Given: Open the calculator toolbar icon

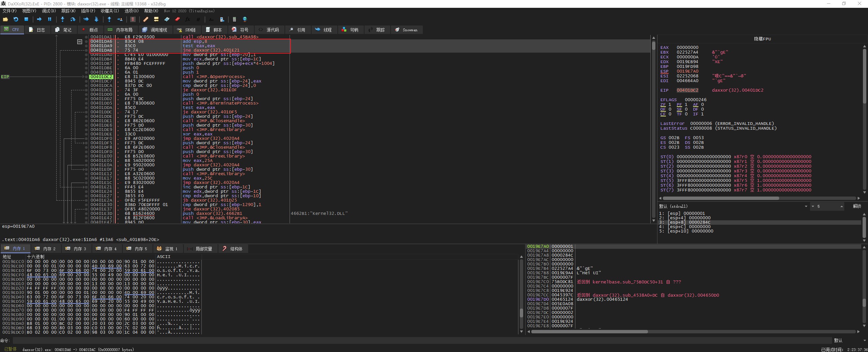Looking at the screenshot, I should (234, 19).
